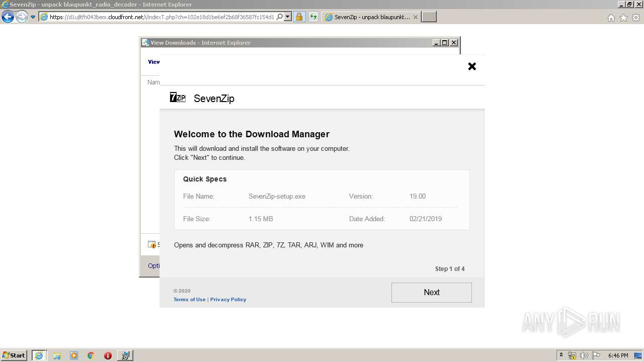Open the IE Tools gear icon
Image resolution: width=644 pixels, height=362 pixels.
[636, 18]
